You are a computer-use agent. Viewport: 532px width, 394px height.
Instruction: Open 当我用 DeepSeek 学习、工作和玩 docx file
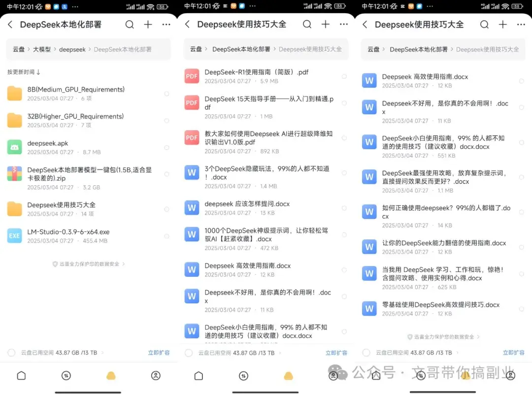[443, 278]
